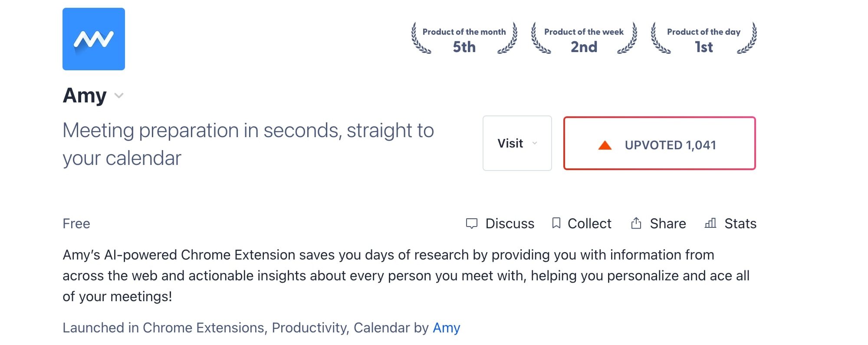Open the Discuss link

click(x=500, y=223)
